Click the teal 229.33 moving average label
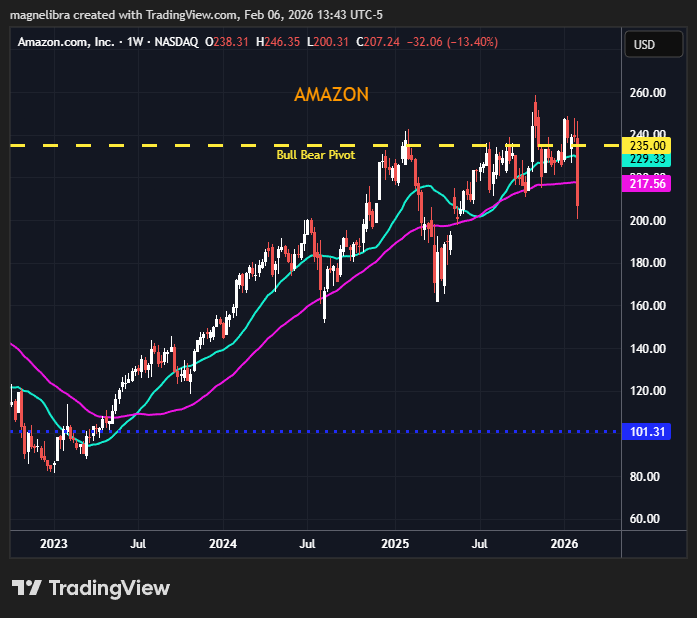This screenshot has height=618, width=697. coord(647,159)
